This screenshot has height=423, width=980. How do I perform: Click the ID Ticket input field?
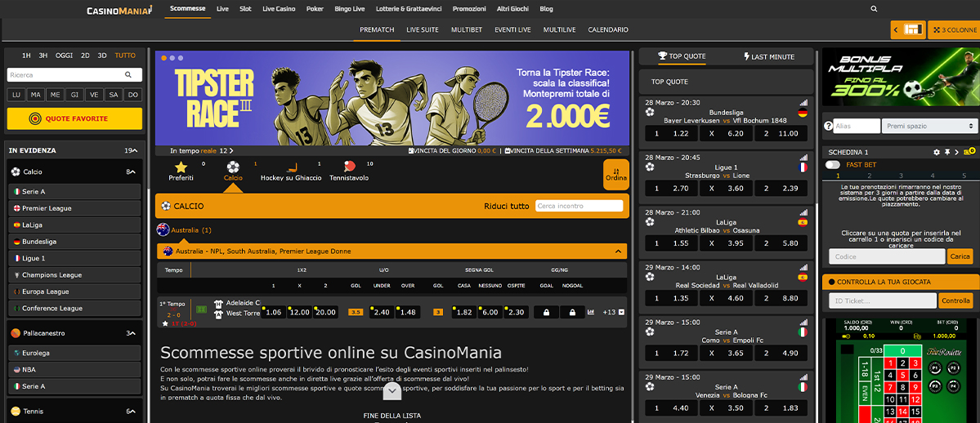click(883, 301)
